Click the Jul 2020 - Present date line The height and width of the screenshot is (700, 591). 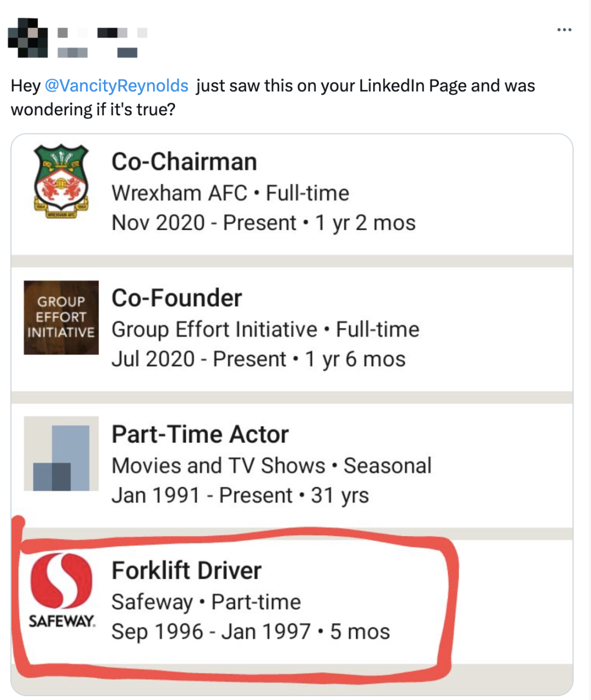259,359
